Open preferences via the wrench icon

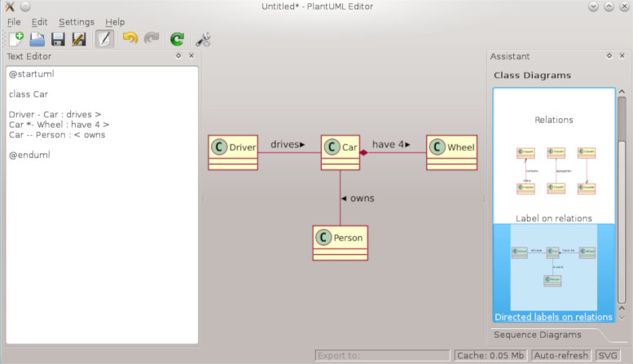[x=203, y=38]
